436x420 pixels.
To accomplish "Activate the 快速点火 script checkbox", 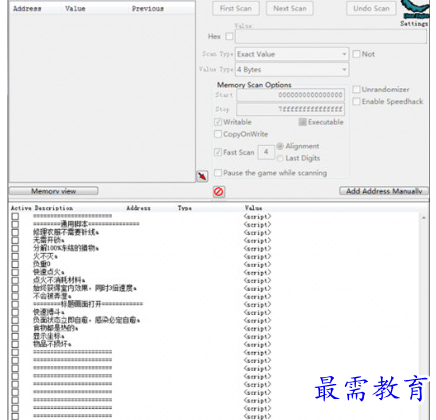I will [x=15, y=272].
